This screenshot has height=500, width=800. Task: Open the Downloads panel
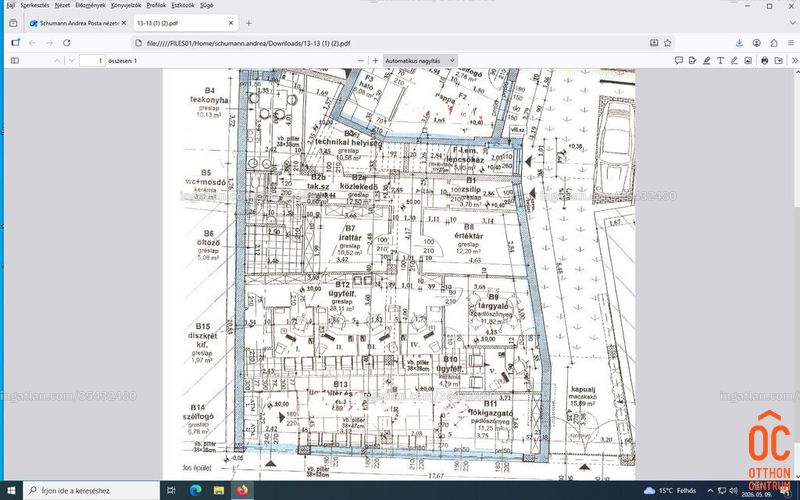pyautogui.click(x=739, y=43)
